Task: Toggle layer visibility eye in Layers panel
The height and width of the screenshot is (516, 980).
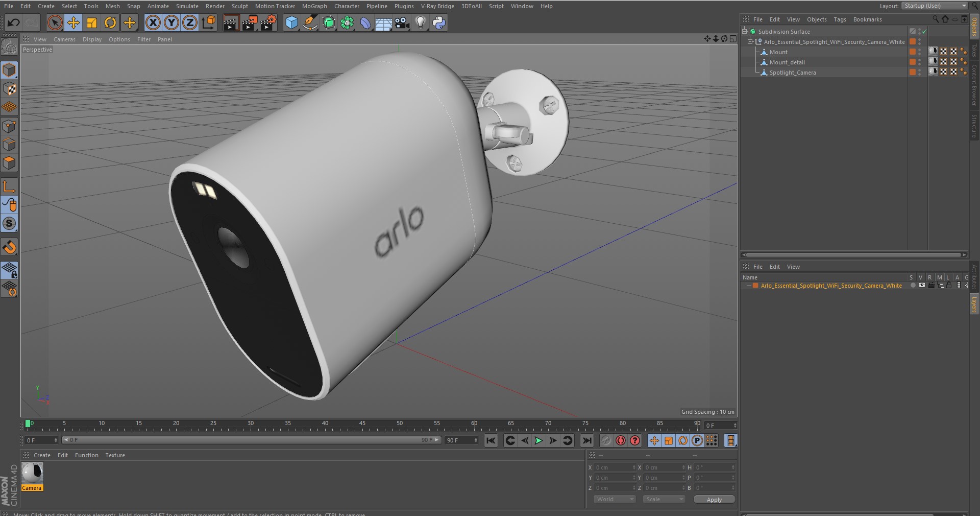Action: click(922, 286)
